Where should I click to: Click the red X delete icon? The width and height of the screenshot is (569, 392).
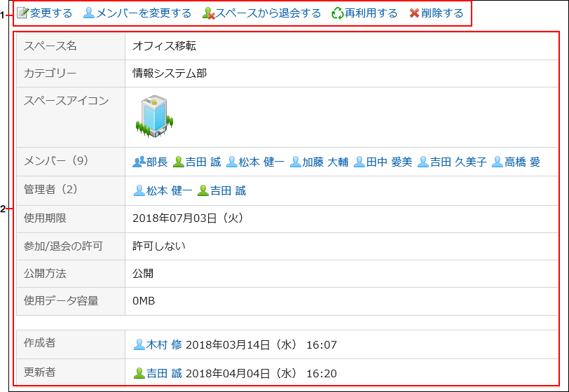click(415, 13)
